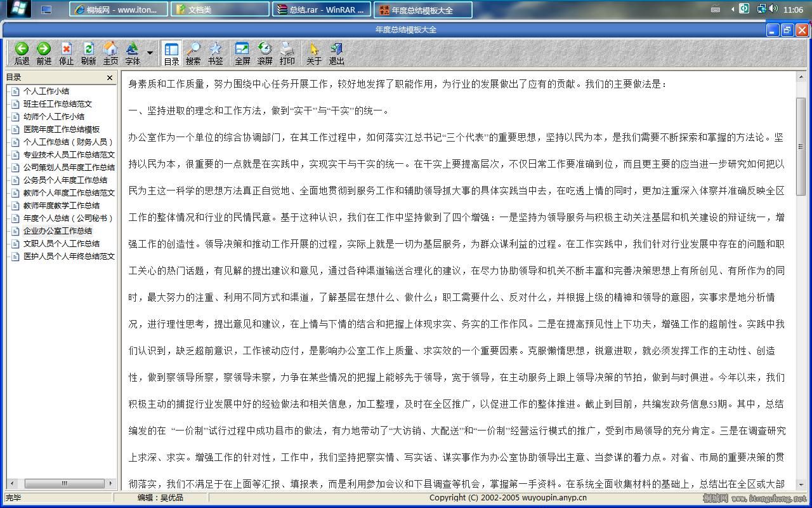The image size is (812, 508).
Task: Switch to 桐城网 browser taskbar window
Action: (119, 10)
